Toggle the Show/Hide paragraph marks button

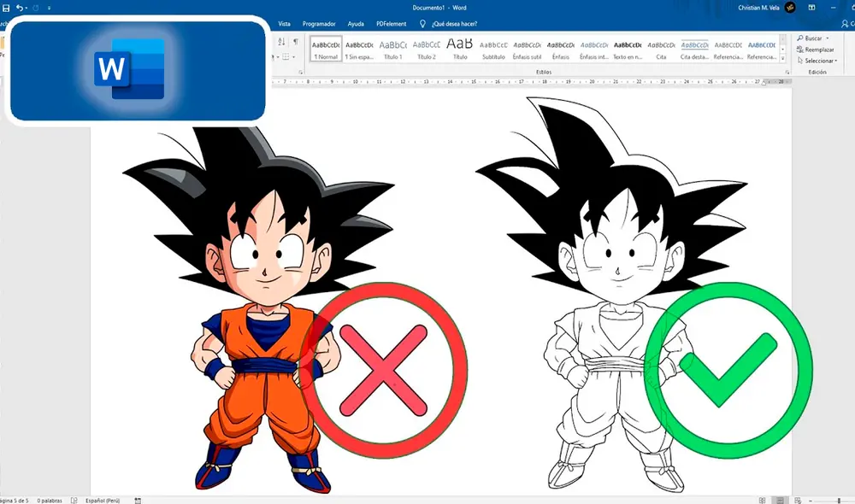[296, 42]
